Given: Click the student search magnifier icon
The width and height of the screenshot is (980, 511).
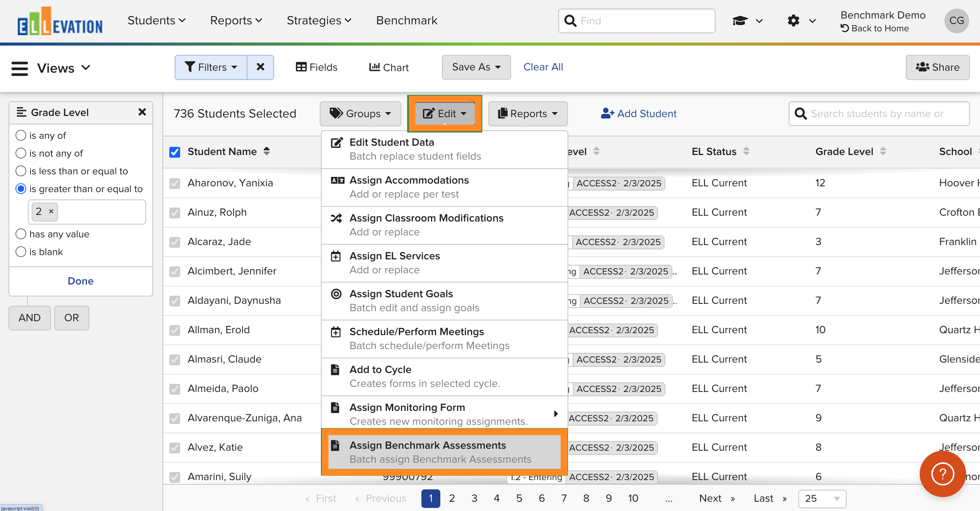Looking at the screenshot, I should pos(800,114).
